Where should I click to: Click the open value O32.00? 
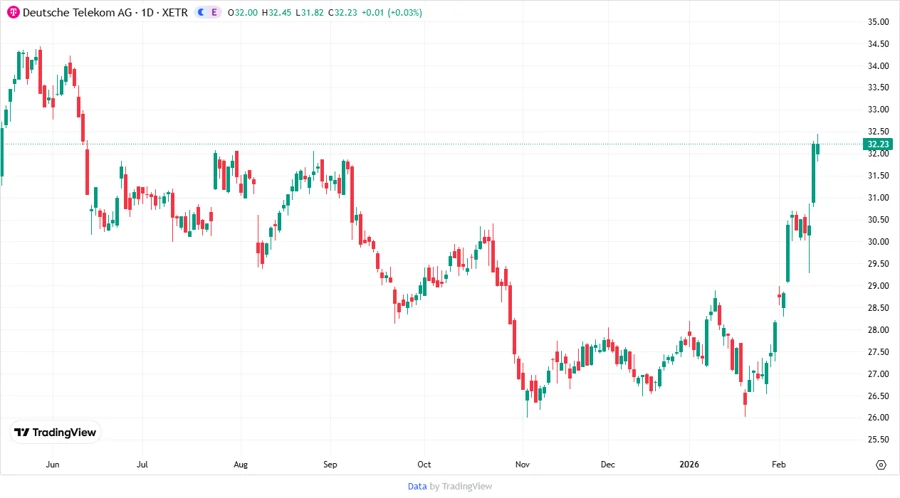(x=243, y=12)
